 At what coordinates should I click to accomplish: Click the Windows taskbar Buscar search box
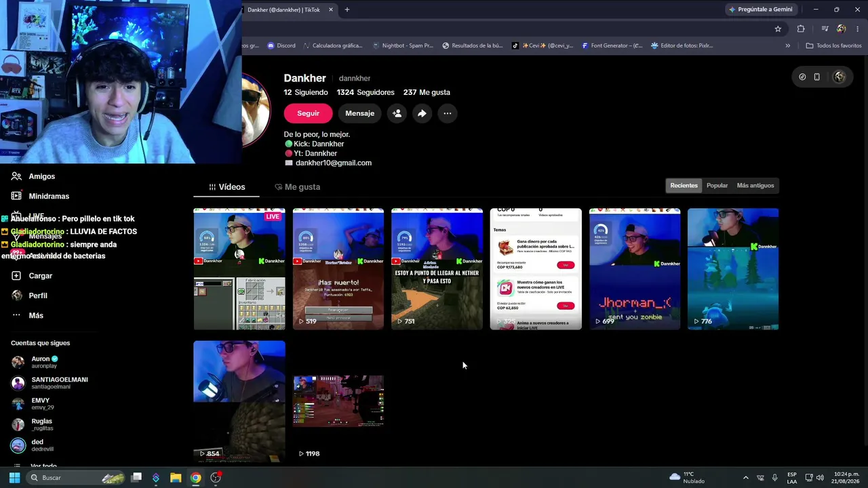(75, 478)
